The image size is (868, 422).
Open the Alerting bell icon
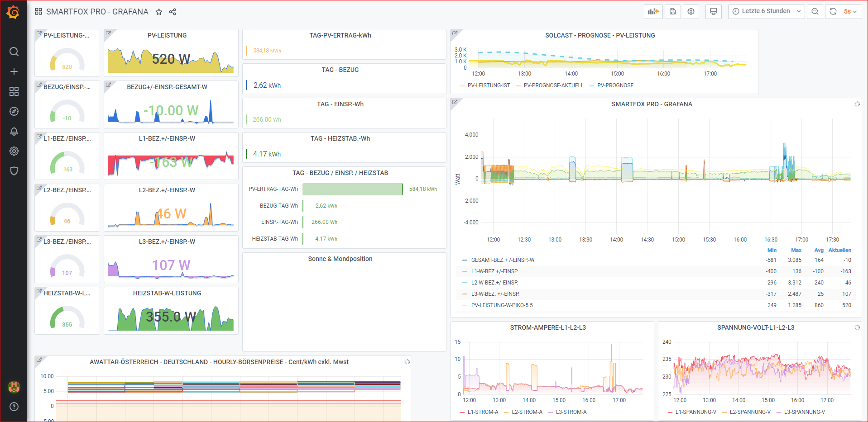coord(14,131)
